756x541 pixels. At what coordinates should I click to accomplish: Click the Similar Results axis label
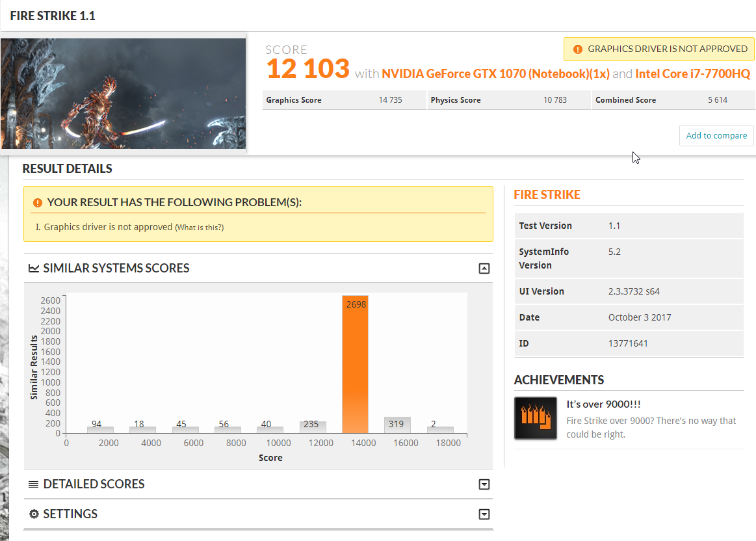(34, 367)
